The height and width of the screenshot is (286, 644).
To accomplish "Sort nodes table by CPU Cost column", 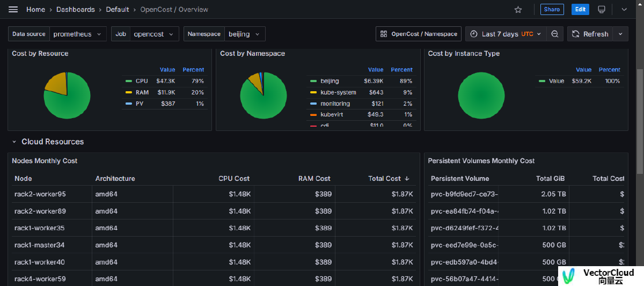I will point(234,179).
